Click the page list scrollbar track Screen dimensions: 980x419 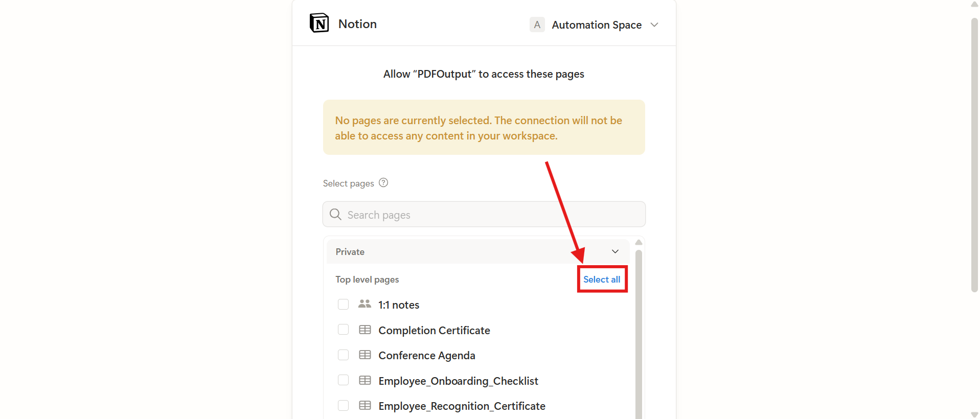coord(639,332)
